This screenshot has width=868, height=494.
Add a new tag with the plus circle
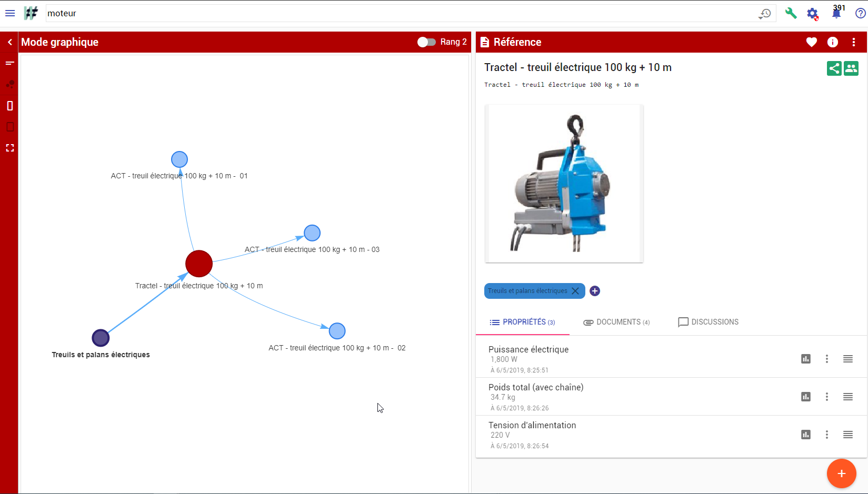(595, 291)
